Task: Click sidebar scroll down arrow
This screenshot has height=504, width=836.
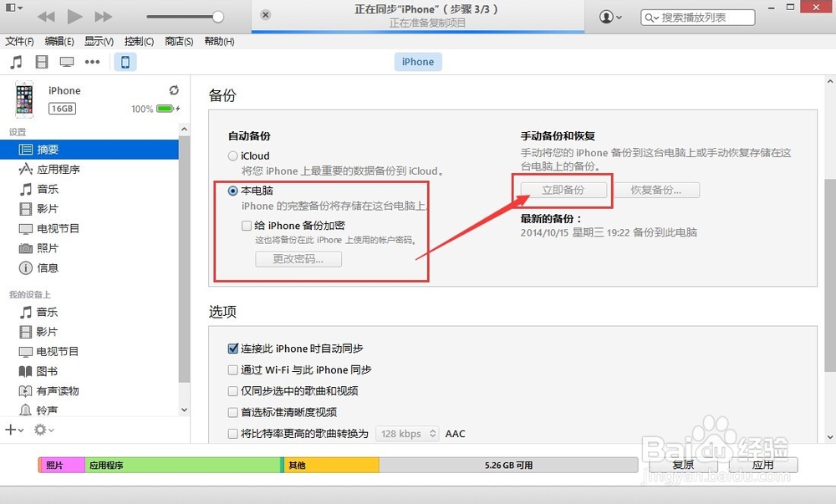Action: 184,410
